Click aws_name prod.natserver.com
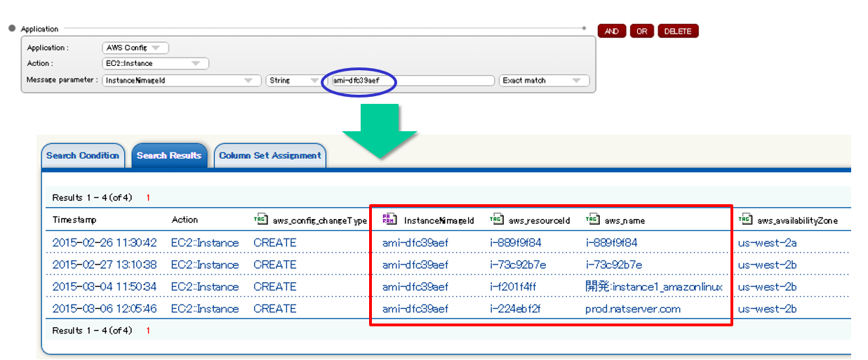Viewport: 868px width, 360px height. (x=633, y=308)
